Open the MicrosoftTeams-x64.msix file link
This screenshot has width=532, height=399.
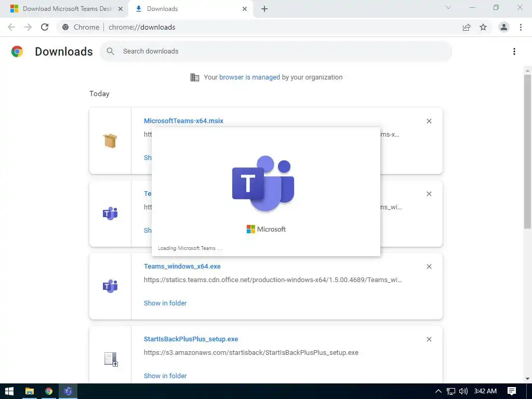point(183,121)
